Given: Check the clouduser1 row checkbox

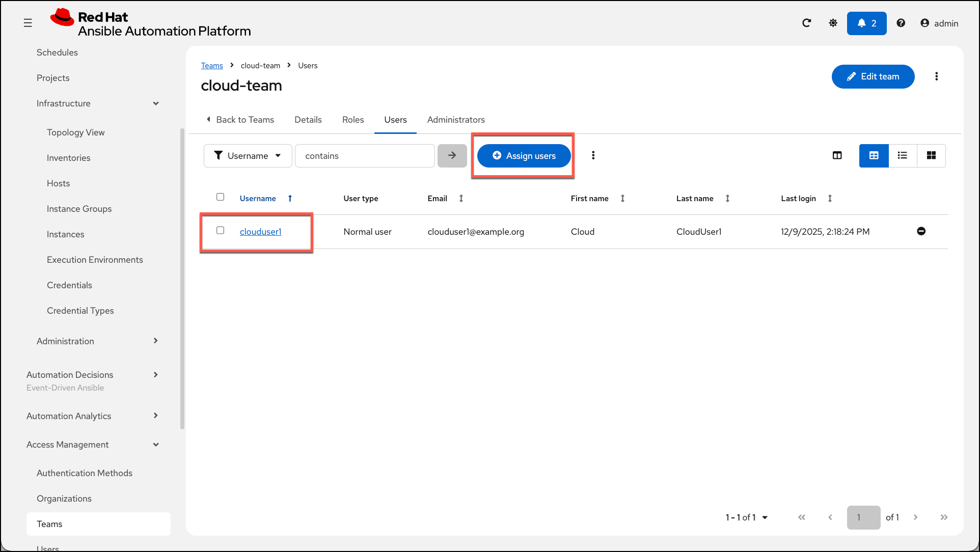Looking at the screenshot, I should [x=220, y=230].
